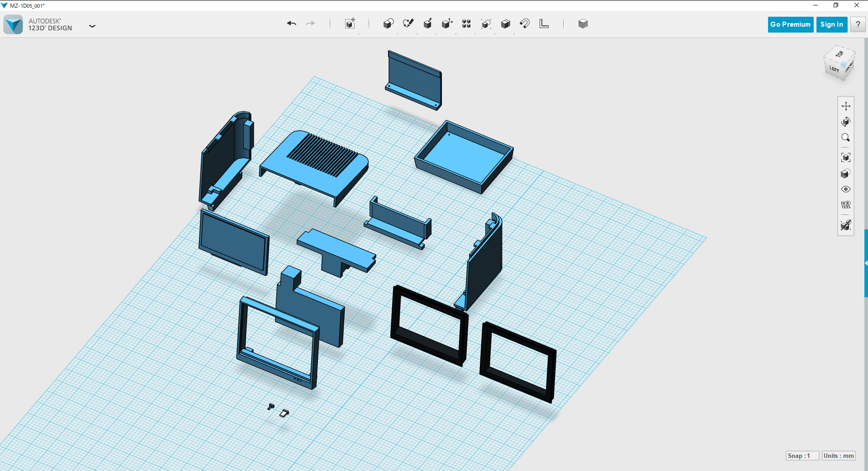Click the MZ-1D05_001 title bar tab
Viewport: 868px width, 471px height.
click(x=27, y=5)
